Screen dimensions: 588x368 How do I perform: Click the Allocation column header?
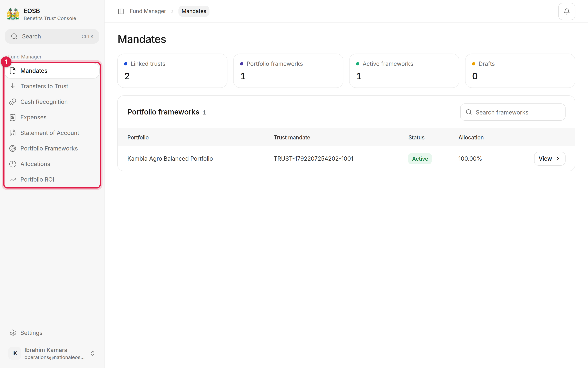click(x=471, y=138)
